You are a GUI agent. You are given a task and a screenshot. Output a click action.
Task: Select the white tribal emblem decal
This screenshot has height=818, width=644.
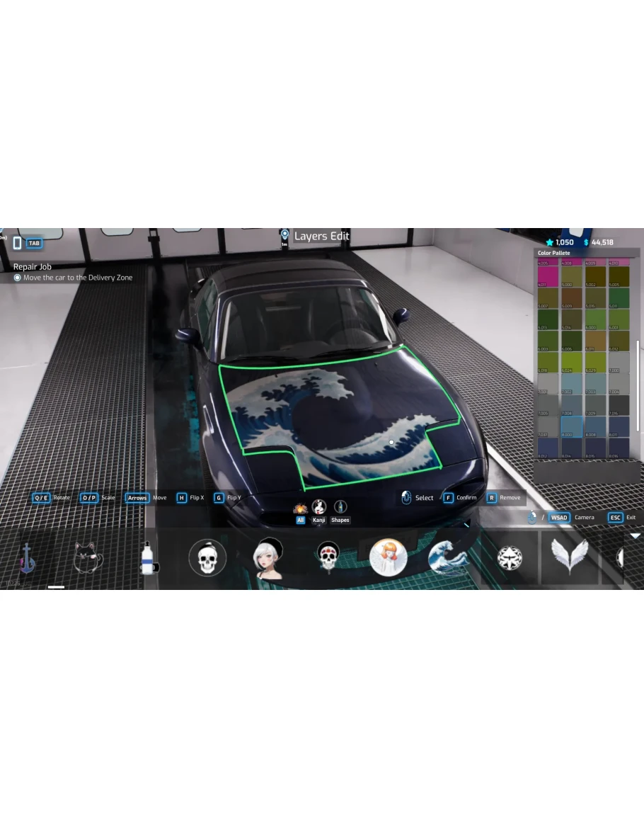pyautogui.click(x=510, y=558)
